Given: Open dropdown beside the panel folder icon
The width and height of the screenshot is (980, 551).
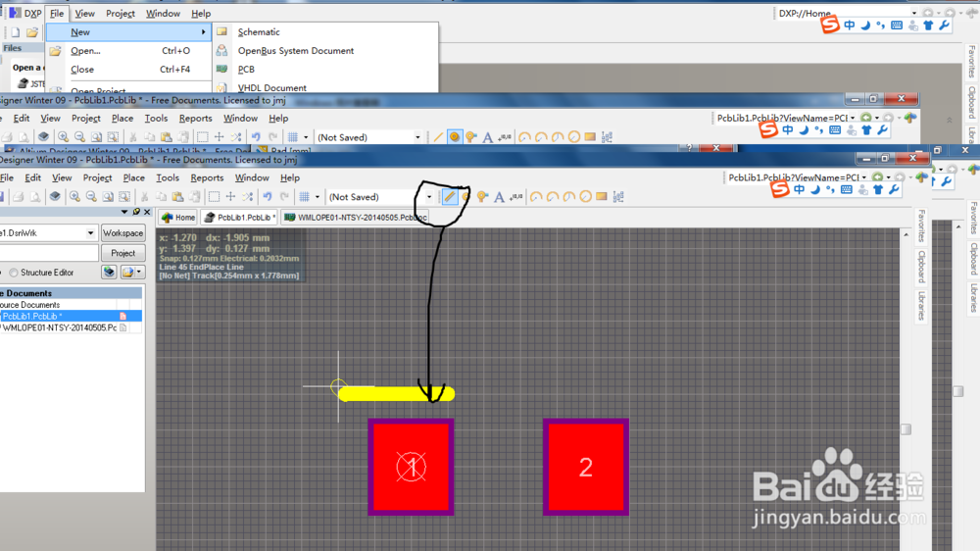Looking at the screenshot, I should click(139, 272).
